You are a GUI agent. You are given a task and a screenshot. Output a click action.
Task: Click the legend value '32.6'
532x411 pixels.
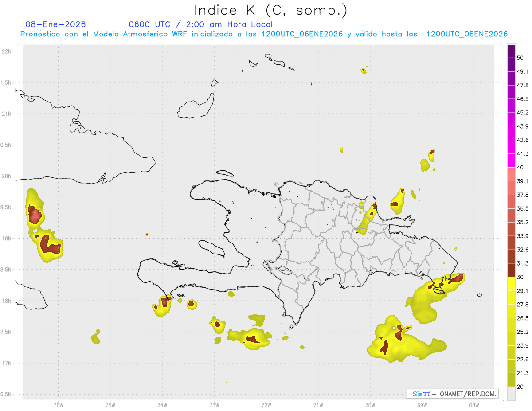523,250
